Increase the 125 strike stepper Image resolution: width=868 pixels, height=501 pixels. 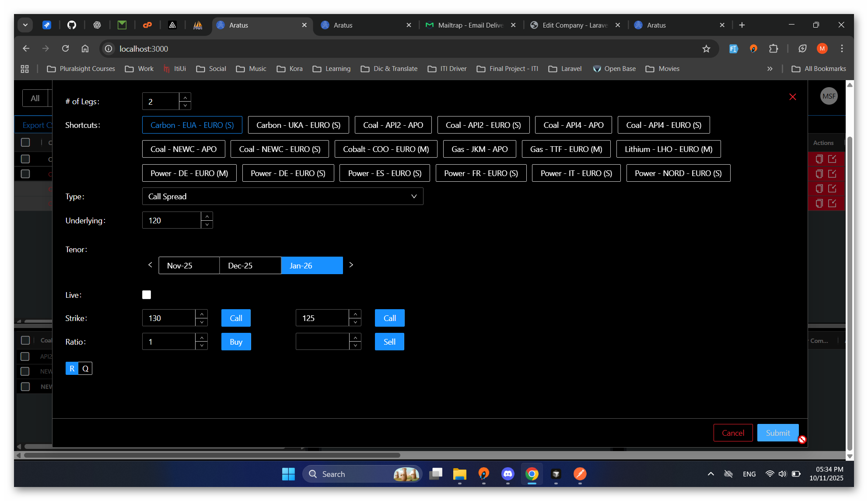click(x=355, y=314)
